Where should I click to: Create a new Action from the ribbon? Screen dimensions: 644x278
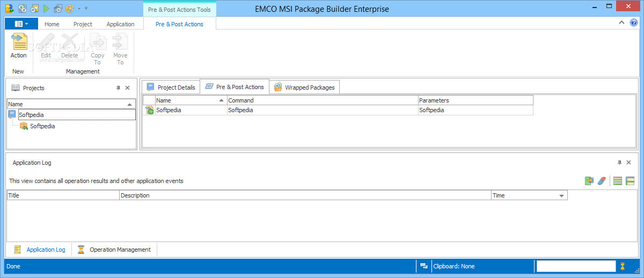19,46
